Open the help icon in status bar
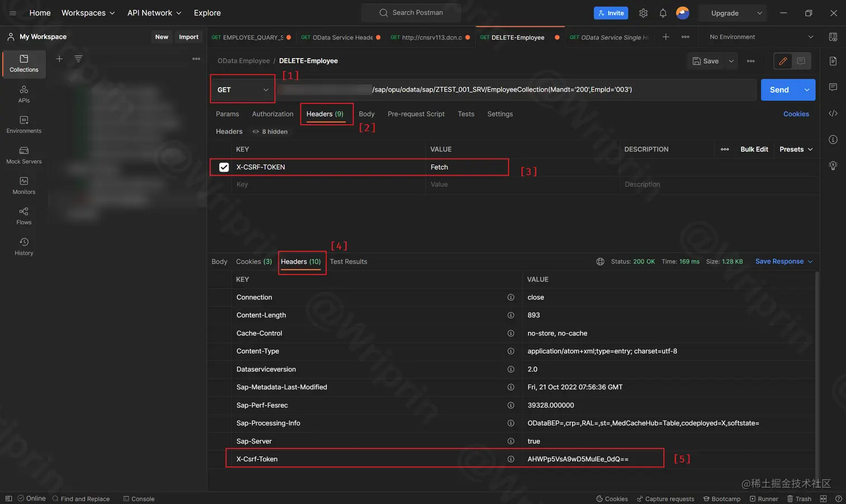Image resolution: width=846 pixels, height=504 pixels. (x=839, y=499)
